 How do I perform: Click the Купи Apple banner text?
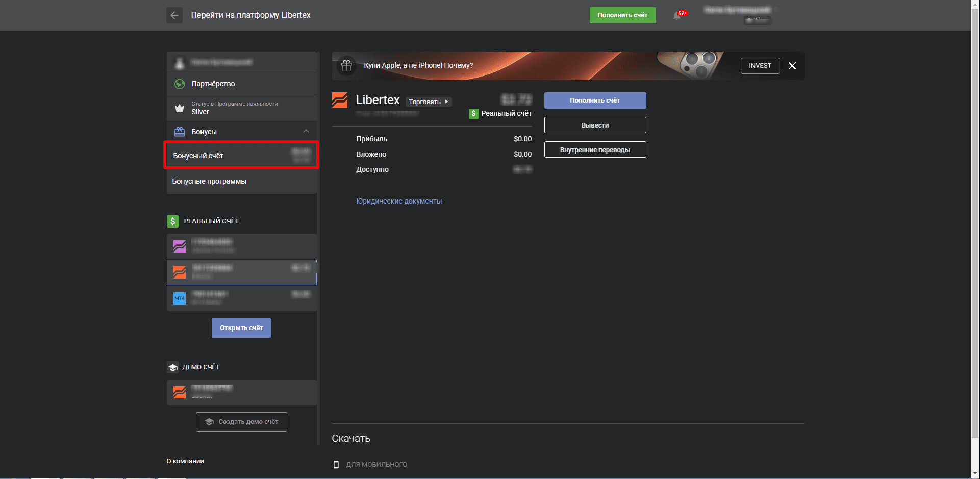click(418, 65)
